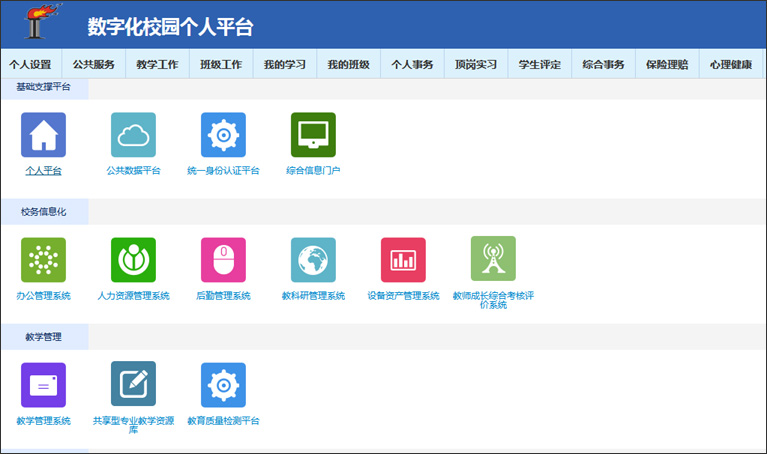Launch the 综合信息门户 monitor icon

[x=313, y=135]
